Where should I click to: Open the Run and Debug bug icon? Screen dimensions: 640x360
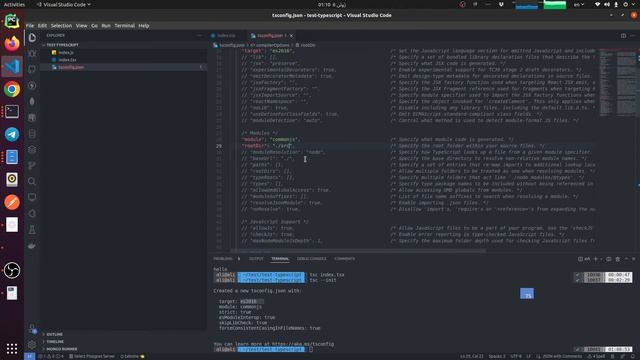pos(32,53)
